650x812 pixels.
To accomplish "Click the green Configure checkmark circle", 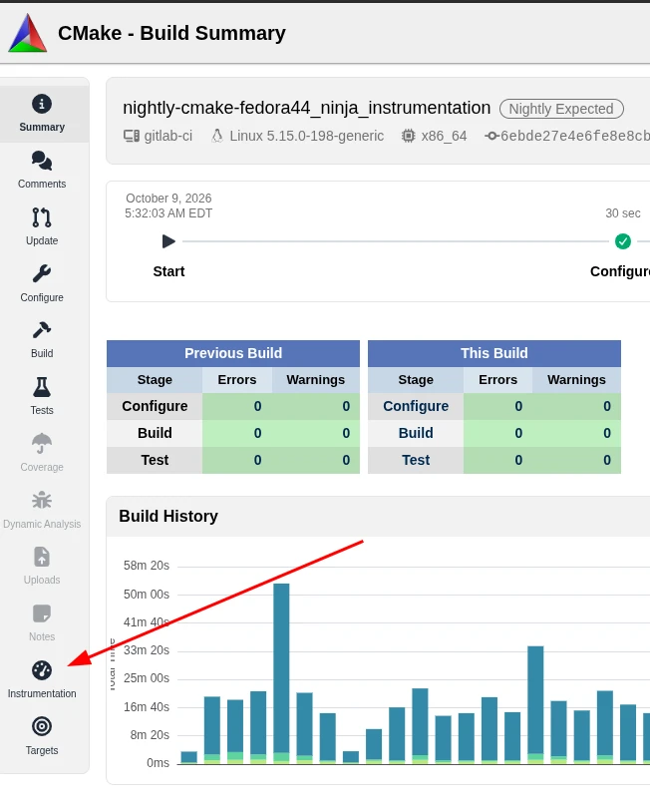I will click(623, 241).
